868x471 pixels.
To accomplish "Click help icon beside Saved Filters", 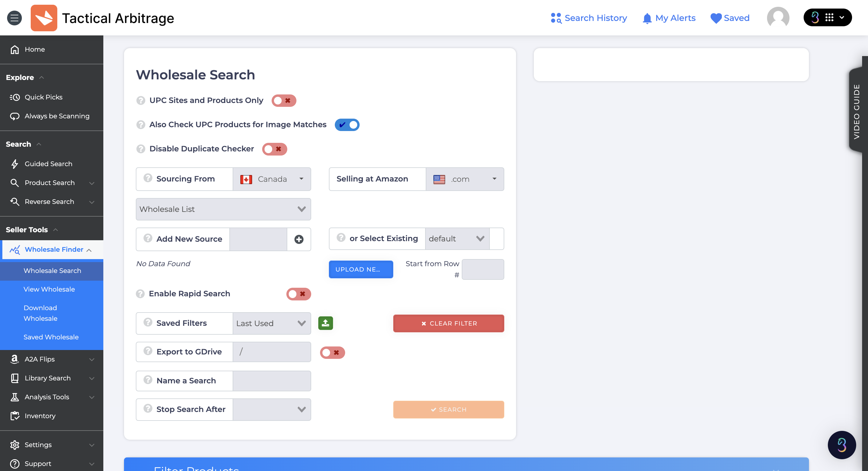I will tap(148, 323).
